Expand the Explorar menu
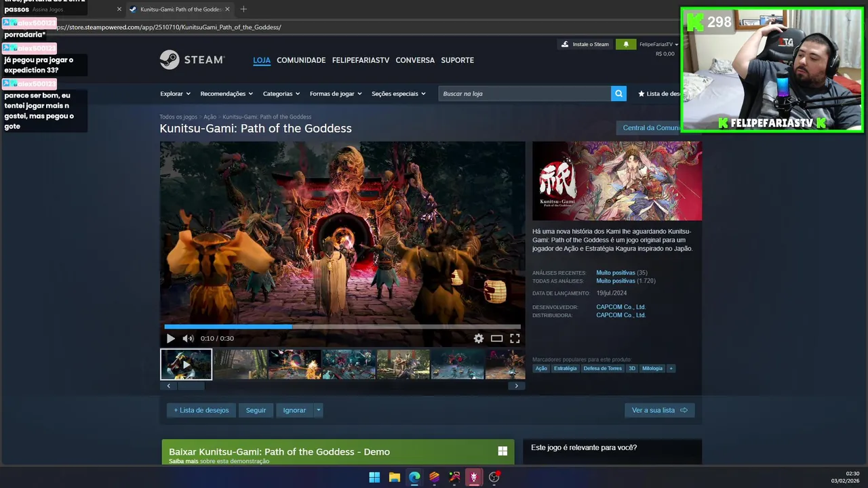Screen dimensions: 868x488 point(175,94)
